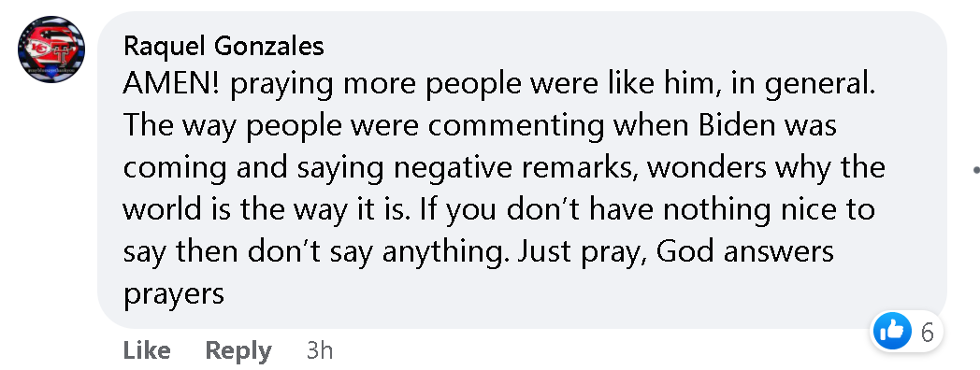Click the final word prayers
Screen dimensions: 980x370
click(x=174, y=294)
